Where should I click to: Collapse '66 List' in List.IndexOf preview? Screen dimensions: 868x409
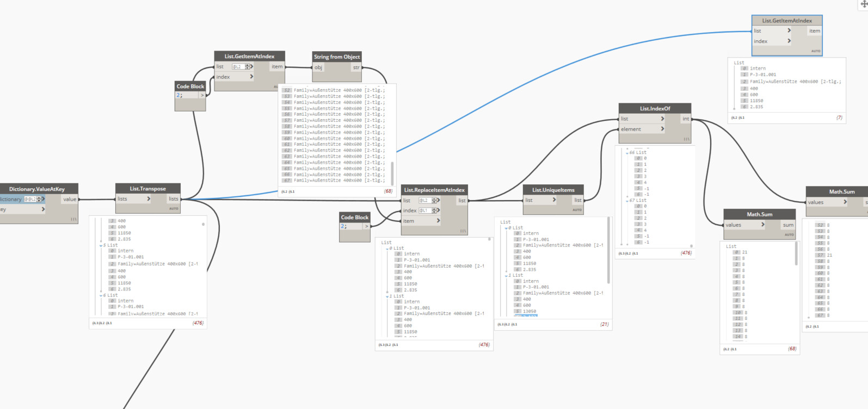(x=627, y=153)
